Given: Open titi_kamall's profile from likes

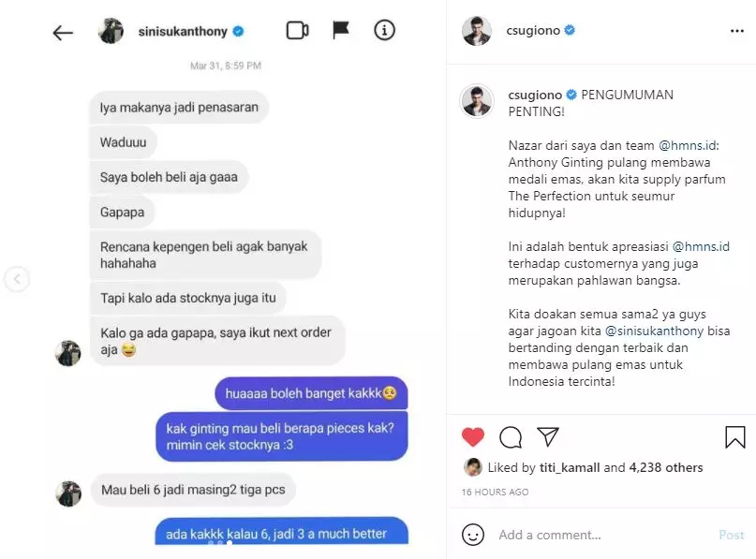Looking at the screenshot, I should pos(570,467).
